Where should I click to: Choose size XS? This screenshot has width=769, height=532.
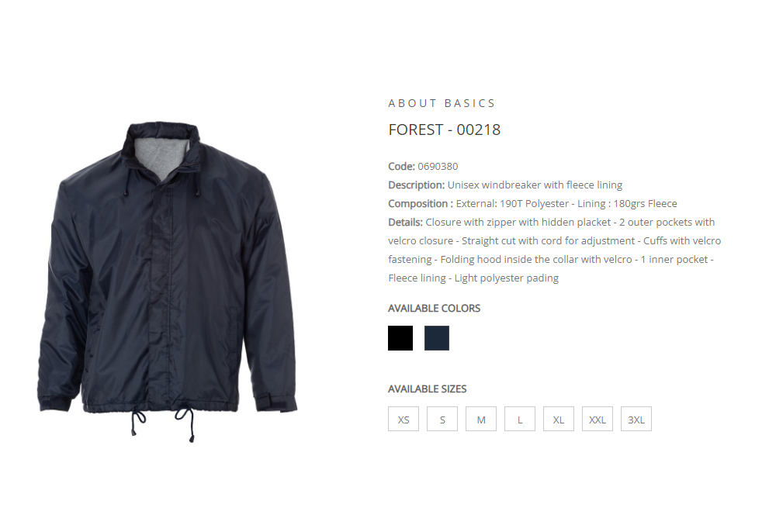tap(404, 419)
